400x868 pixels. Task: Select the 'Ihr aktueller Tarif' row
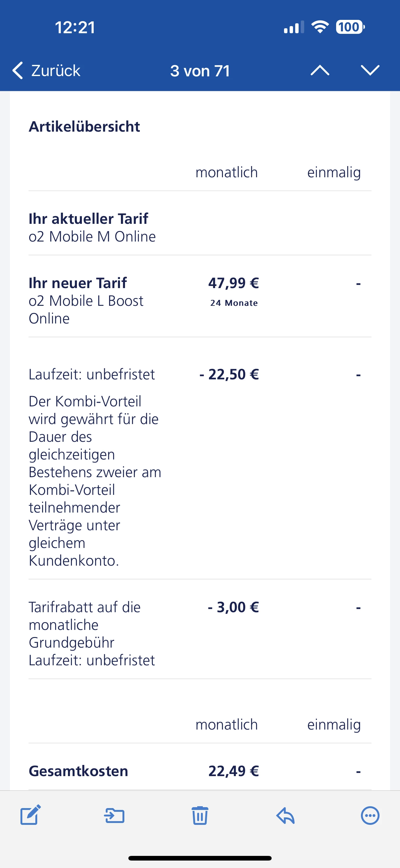[92, 228]
